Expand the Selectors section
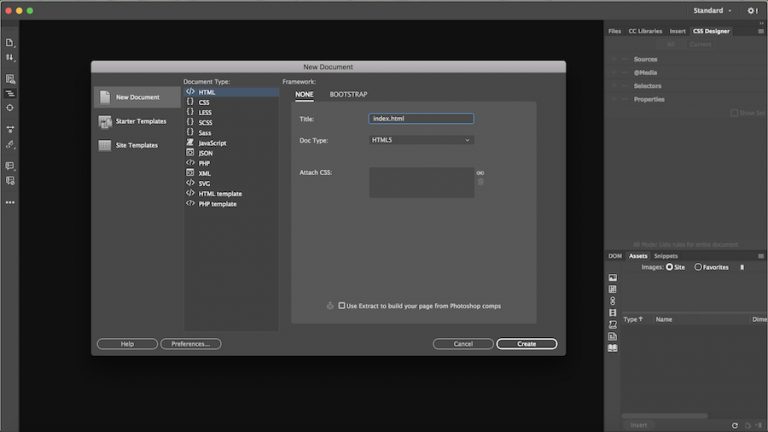The height and width of the screenshot is (432, 768). pos(648,86)
